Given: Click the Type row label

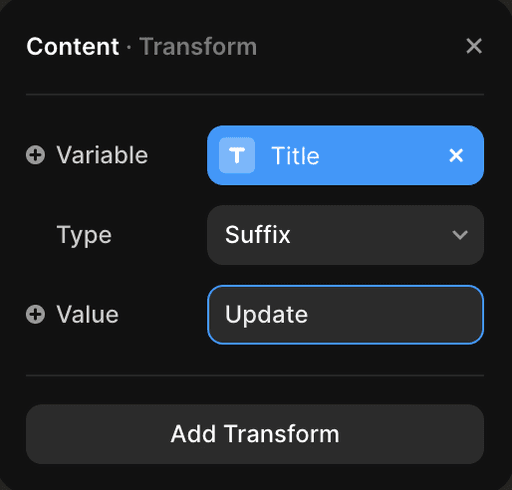Looking at the screenshot, I should 84,235.
